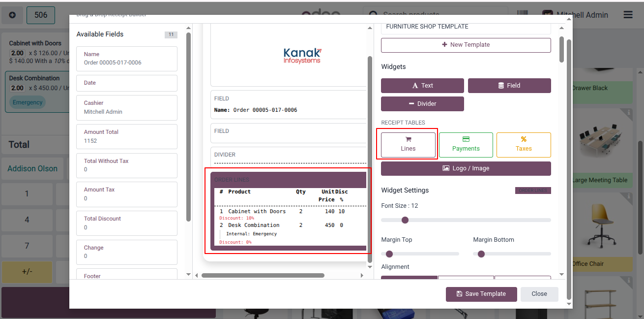Click Available Fields scroll down arrow
Screen dimensions: 644x319
188,274
